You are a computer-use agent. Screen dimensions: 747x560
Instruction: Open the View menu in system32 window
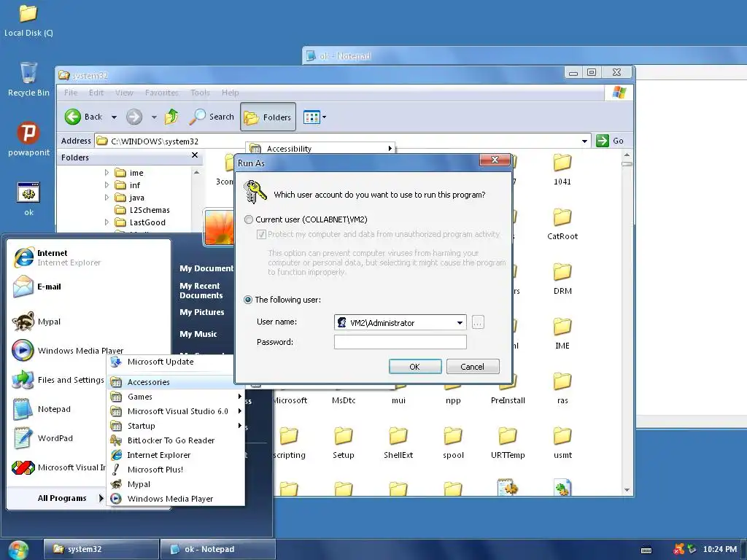pos(124,93)
